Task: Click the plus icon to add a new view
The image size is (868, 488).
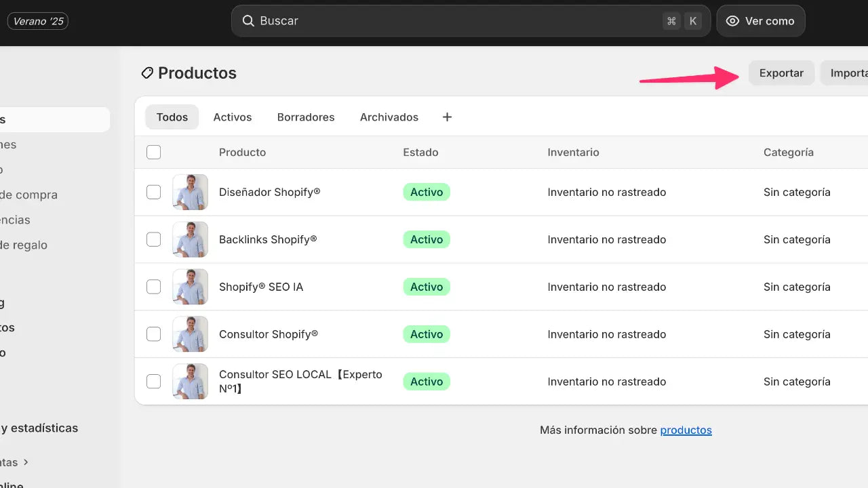Action: [x=447, y=117]
